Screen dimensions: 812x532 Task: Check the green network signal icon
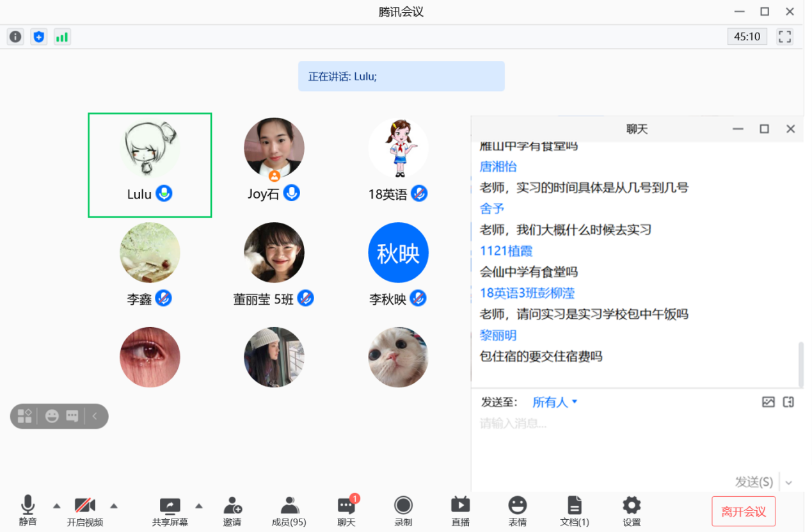coord(61,36)
